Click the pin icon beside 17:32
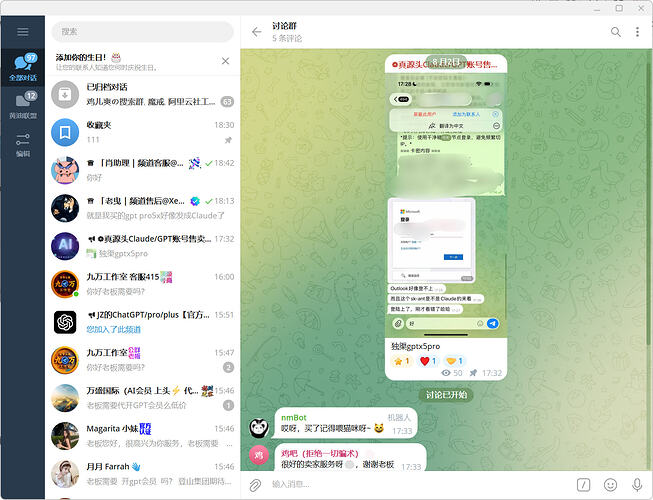The height and width of the screenshot is (500, 653). [x=473, y=373]
